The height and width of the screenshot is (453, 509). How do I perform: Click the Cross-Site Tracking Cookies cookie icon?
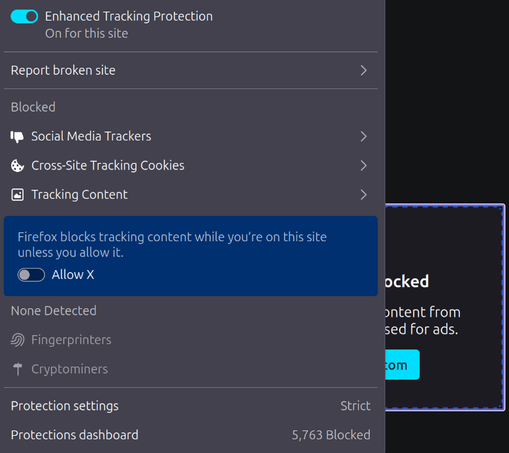tap(17, 166)
